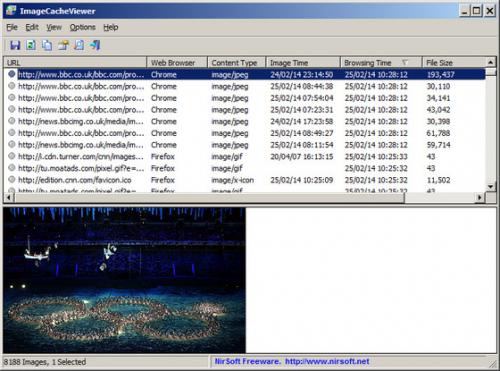500x371 pixels.
Task: Click file size 193,437
Action: 441,74
